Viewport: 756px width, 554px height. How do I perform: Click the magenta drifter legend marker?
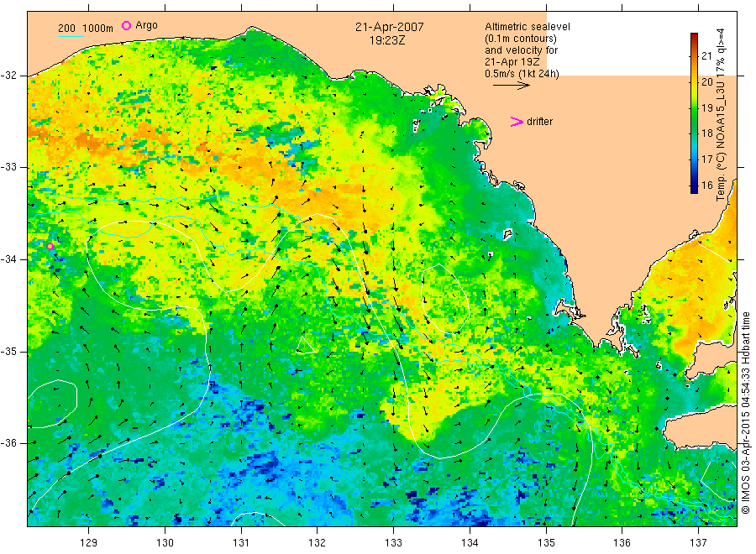pyautogui.click(x=517, y=122)
